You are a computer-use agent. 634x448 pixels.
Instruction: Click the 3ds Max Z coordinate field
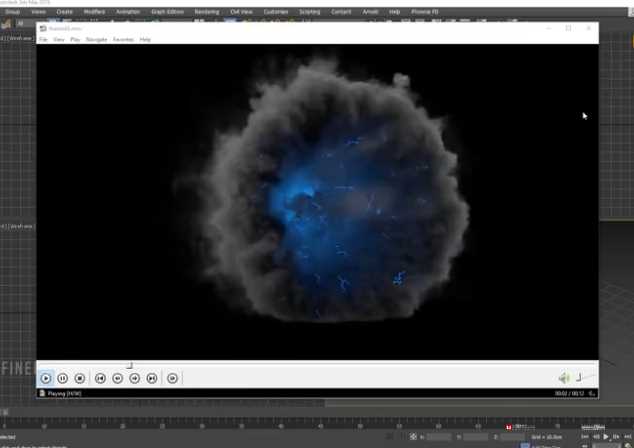[x=512, y=437]
